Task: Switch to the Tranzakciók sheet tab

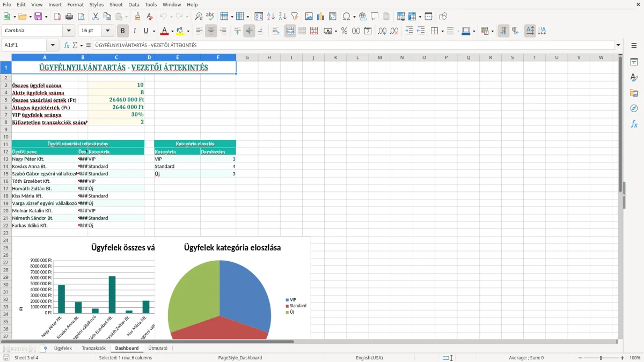Action: click(x=94, y=348)
